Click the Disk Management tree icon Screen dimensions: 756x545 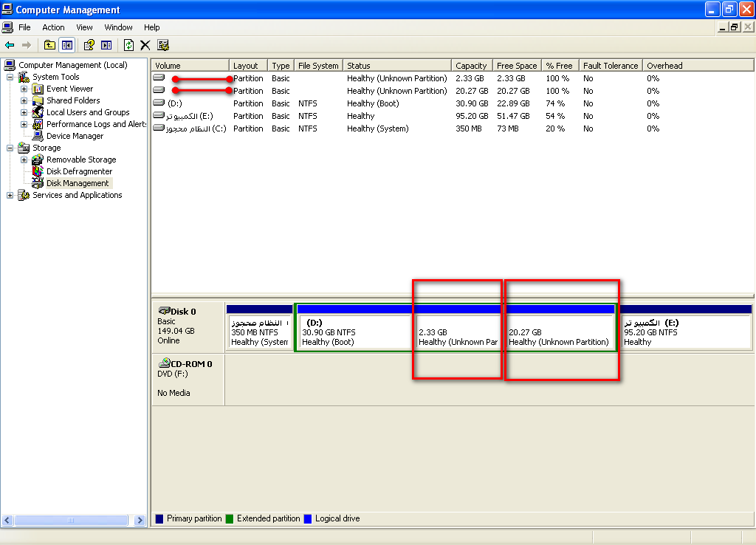coord(38,183)
